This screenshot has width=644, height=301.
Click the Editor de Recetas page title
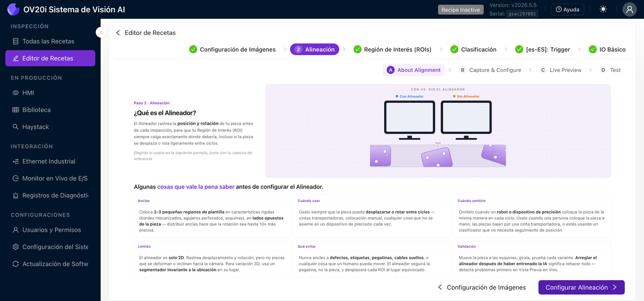click(150, 33)
